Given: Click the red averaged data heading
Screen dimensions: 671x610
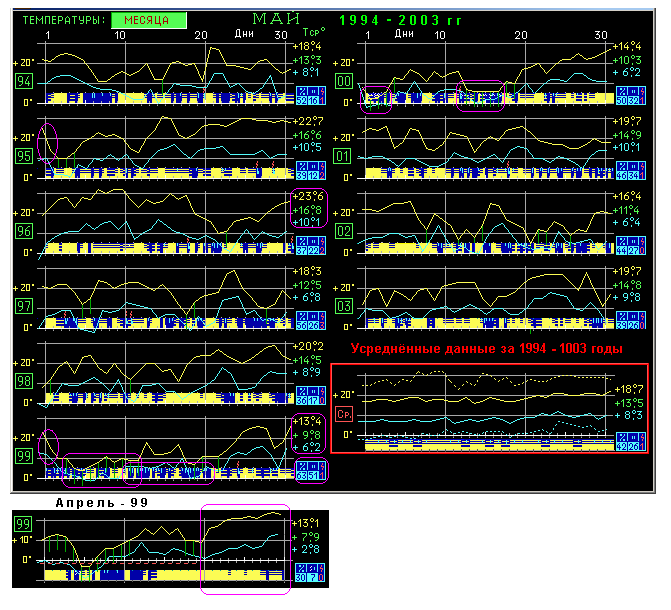Looking at the screenshot, I should [x=486, y=349].
